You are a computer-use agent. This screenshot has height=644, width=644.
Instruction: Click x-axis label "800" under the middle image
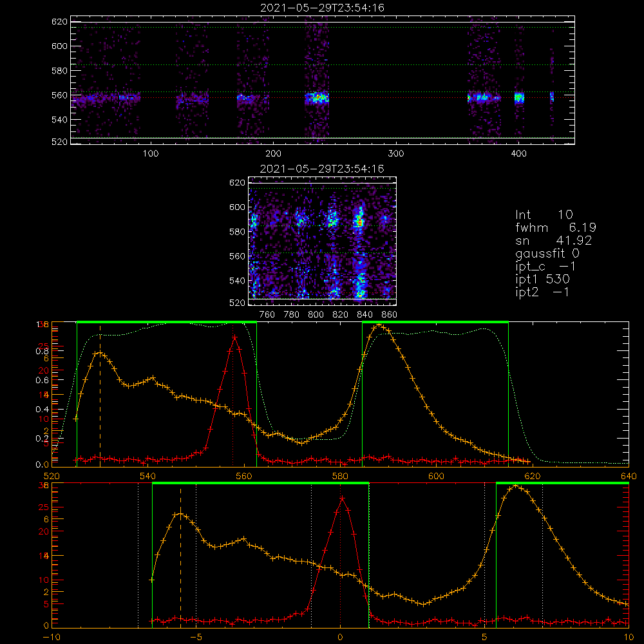[x=316, y=315]
